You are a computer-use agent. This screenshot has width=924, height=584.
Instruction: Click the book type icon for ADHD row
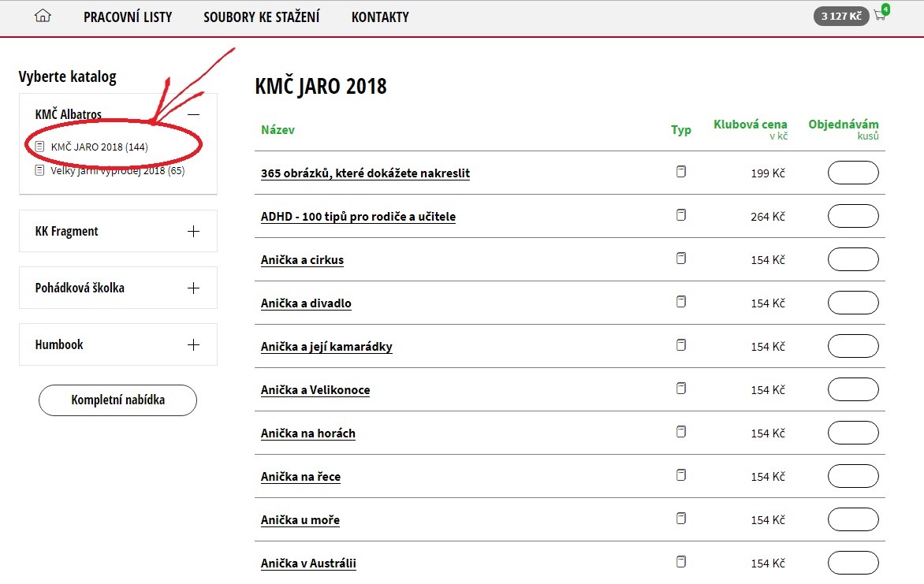pos(680,215)
